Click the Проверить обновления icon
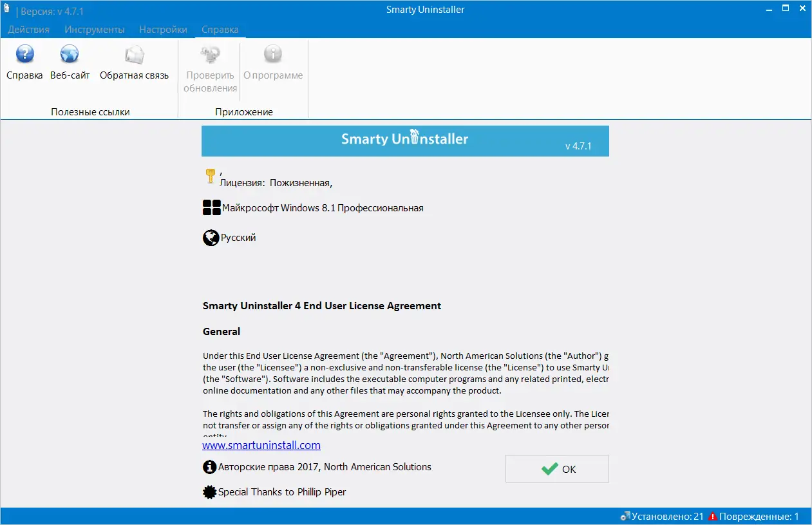Viewport: 812px width, 525px height. [209, 55]
